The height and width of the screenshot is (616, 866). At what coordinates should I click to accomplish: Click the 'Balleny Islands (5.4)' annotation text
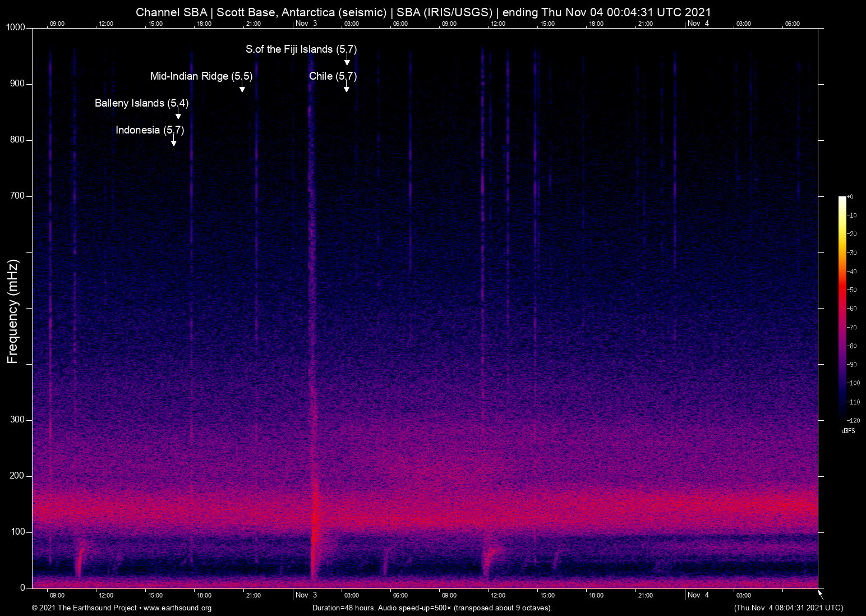pos(141,103)
